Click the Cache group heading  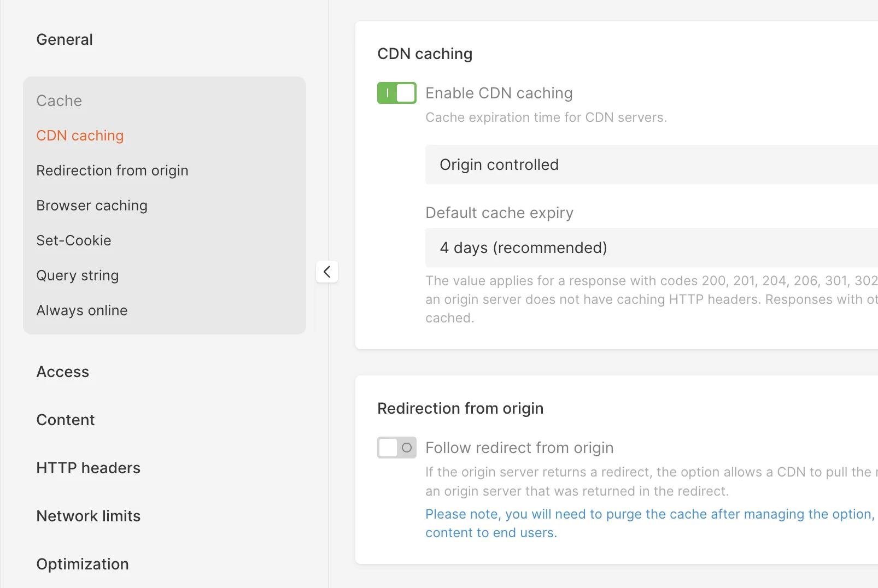coord(59,101)
